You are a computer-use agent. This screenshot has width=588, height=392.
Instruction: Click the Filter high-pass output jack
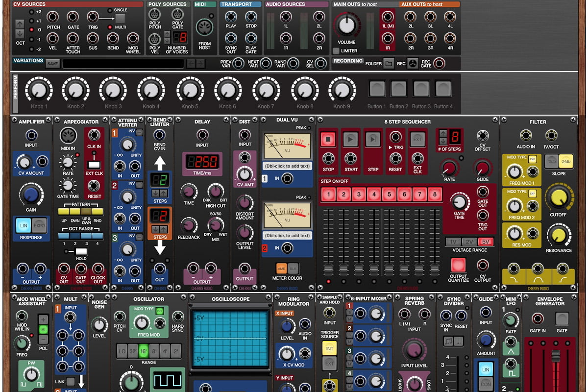tap(563, 269)
